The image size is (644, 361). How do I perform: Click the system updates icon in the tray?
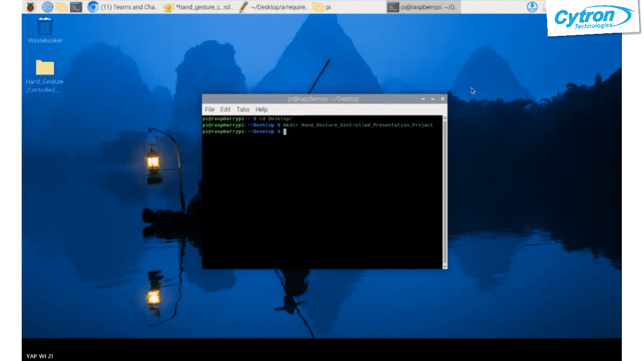pos(533,7)
